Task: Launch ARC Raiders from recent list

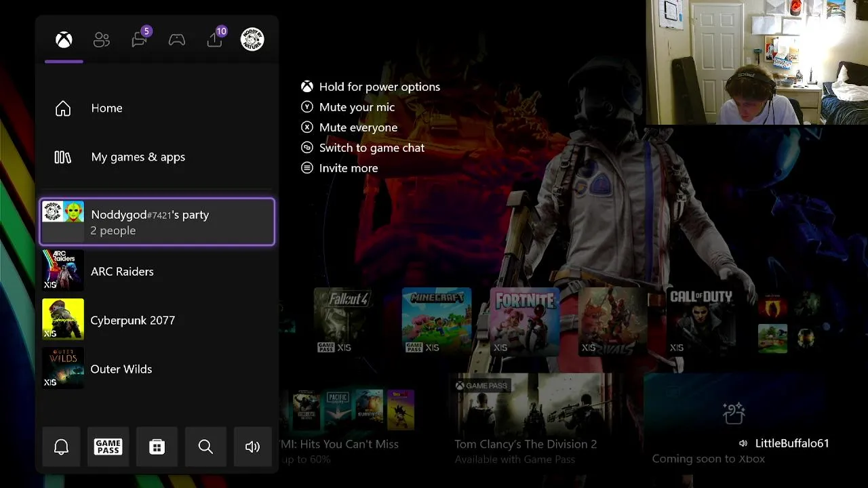Action: (x=157, y=271)
